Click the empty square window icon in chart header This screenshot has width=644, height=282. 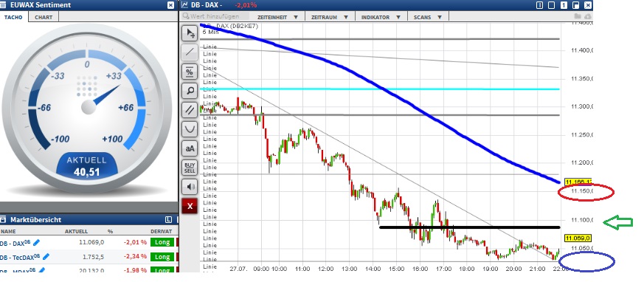(552, 5)
